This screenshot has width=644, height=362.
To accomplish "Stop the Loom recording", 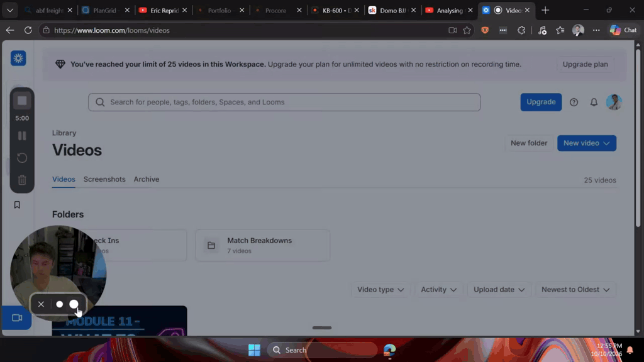I will [x=22, y=101].
